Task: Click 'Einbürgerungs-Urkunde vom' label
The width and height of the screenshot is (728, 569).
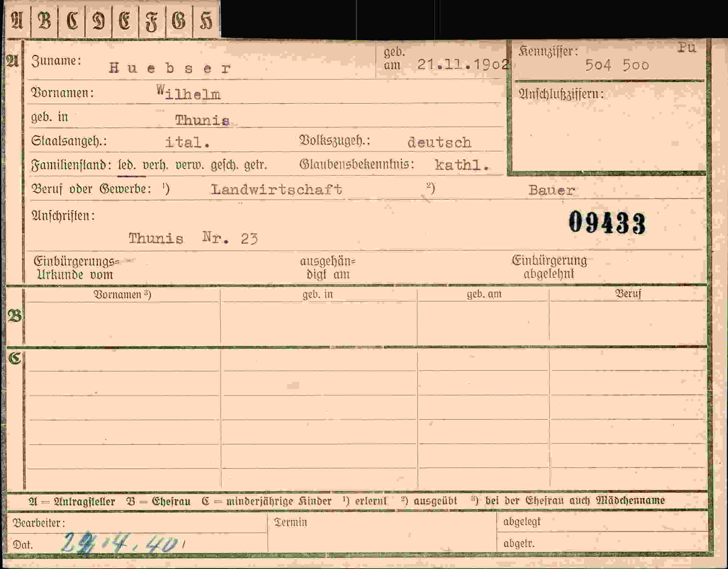Action: click(x=76, y=268)
